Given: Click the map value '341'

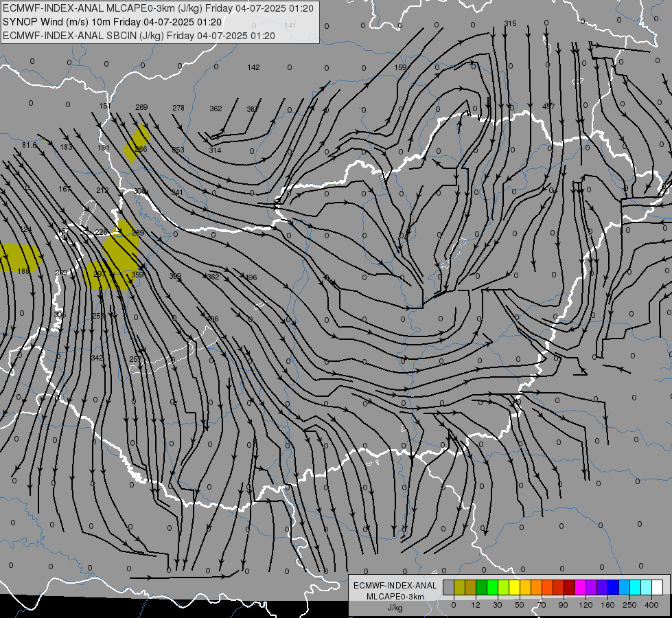Looking at the screenshot, I should (177, 192).
